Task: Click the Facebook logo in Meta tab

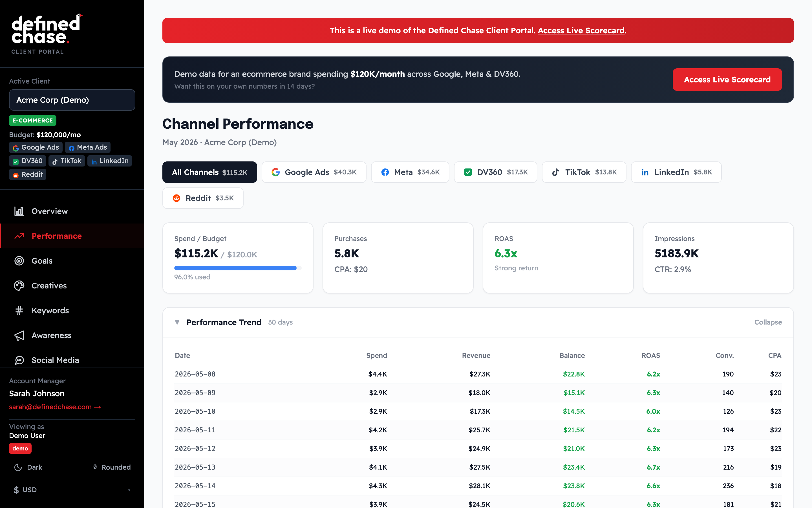Action: [x=385, y=172]
